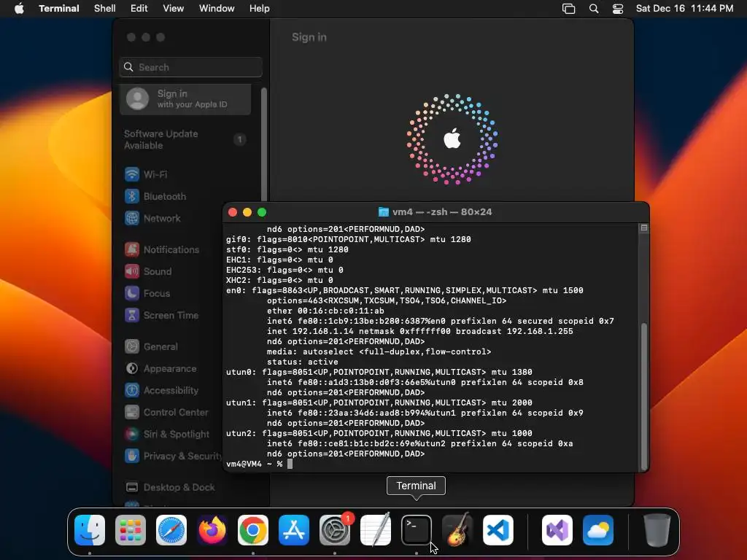Click the 'stf0:' interface line
The height and width of the screenshot is (560, 747).
(x=287, y=249)
